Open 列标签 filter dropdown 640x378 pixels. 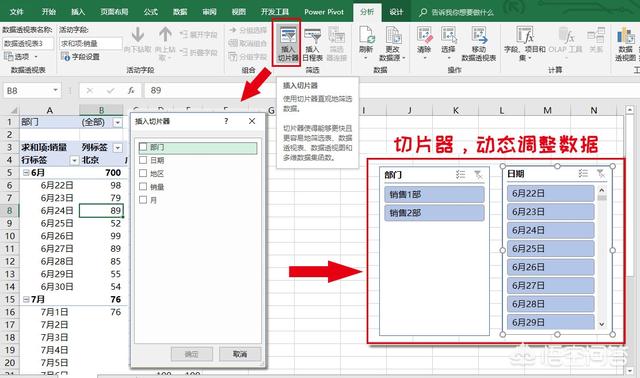point(118,147)
